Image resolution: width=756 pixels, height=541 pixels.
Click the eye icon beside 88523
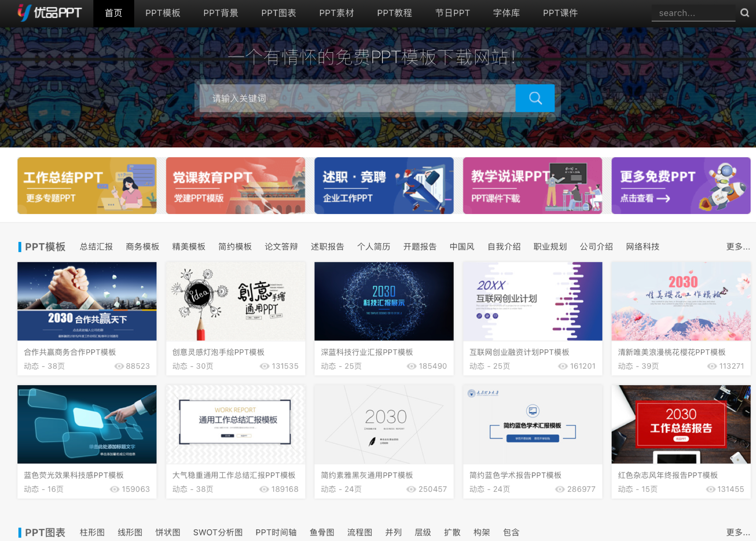coord(119,366)
